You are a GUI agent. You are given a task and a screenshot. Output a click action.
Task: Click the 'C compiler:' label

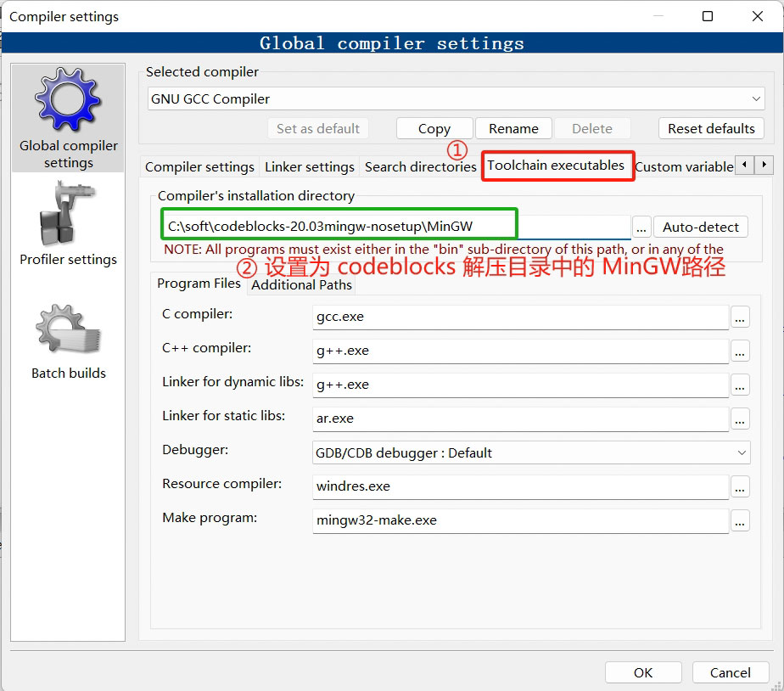(197, 314)
